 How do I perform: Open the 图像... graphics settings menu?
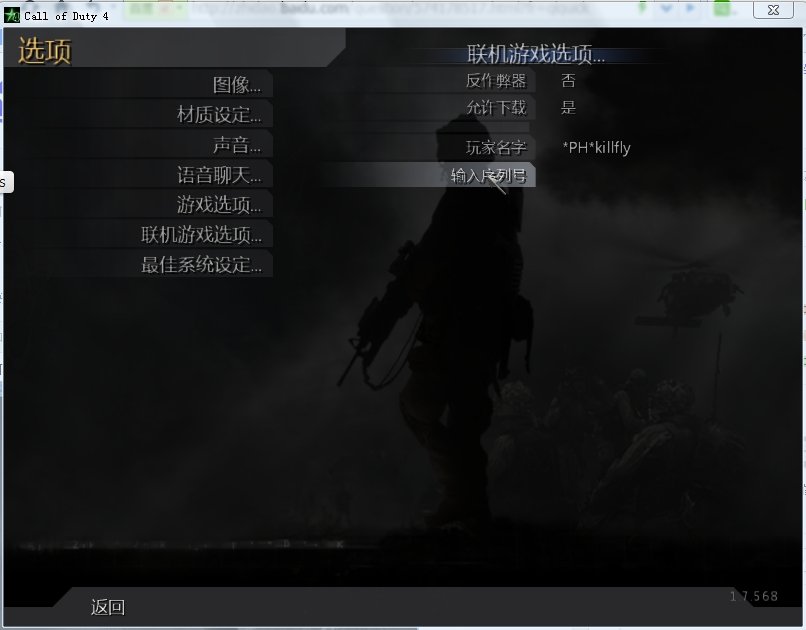pyautogui.click(x=236, y=85)
